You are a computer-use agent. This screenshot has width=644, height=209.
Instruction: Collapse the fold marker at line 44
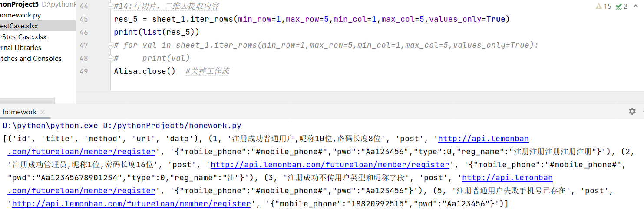pyautogui.click(x=109, y=7)
